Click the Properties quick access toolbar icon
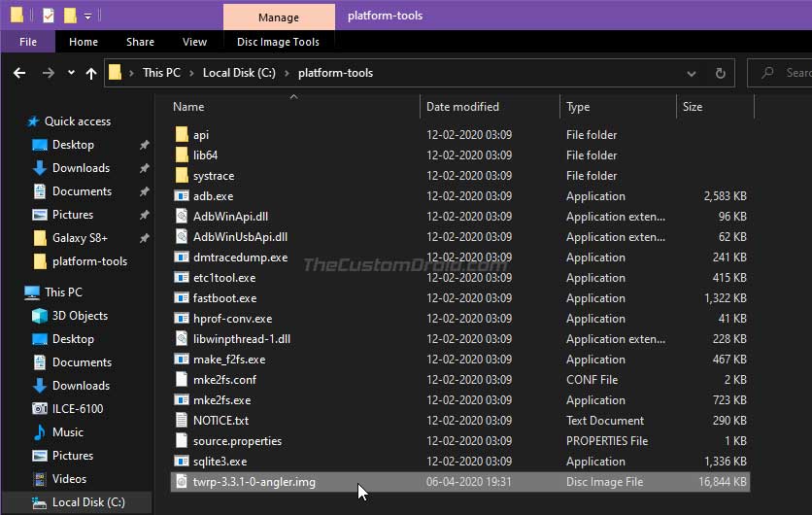The image size is (812, 515). click(x=49, y=16)
